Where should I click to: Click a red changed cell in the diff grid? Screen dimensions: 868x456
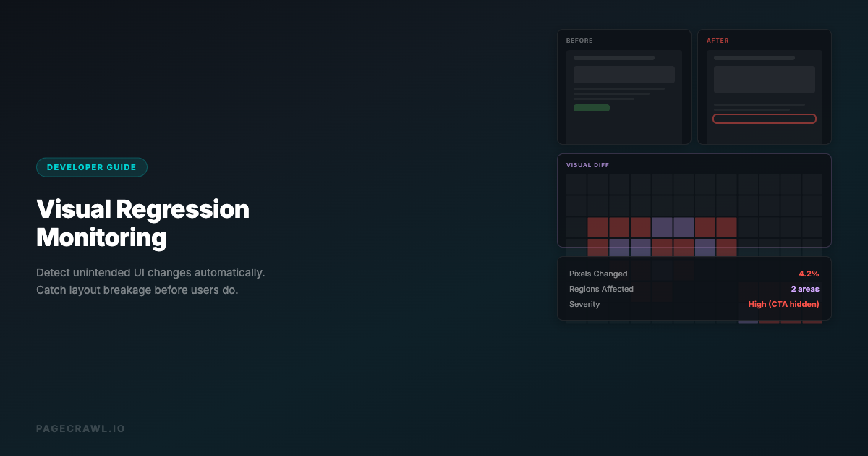597,227
